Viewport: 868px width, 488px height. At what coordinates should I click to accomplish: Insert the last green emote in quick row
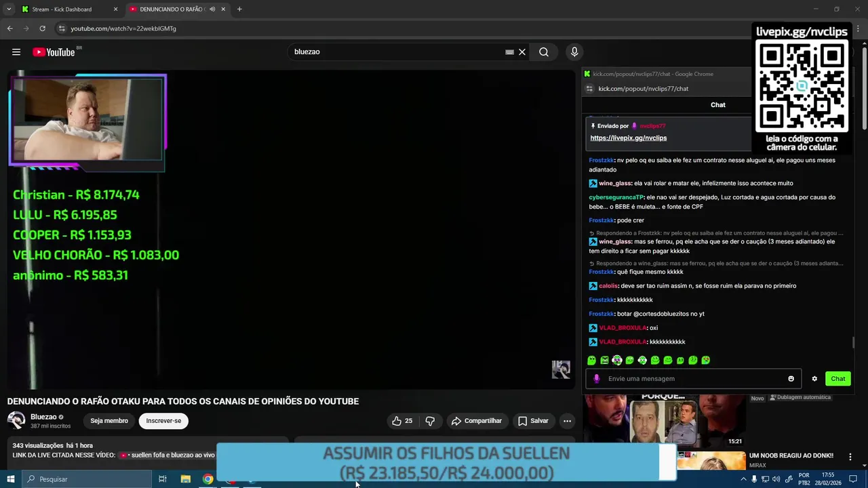coord(706,361)
